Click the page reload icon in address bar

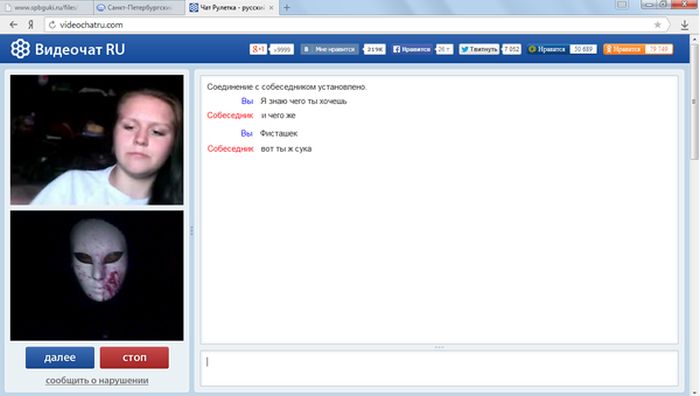pos(52,25)
